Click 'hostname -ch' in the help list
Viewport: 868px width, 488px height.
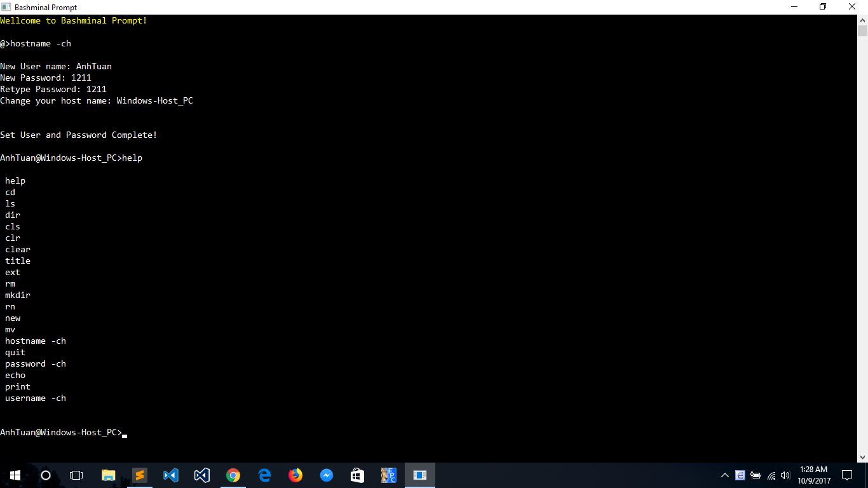(36, 341)
